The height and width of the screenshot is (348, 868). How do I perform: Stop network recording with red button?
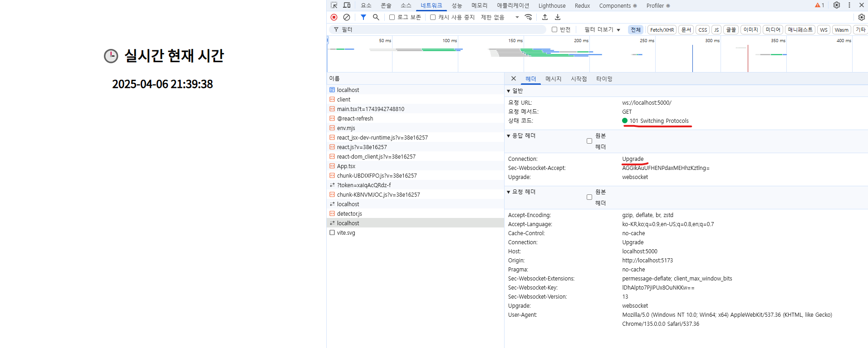point(334,17)
